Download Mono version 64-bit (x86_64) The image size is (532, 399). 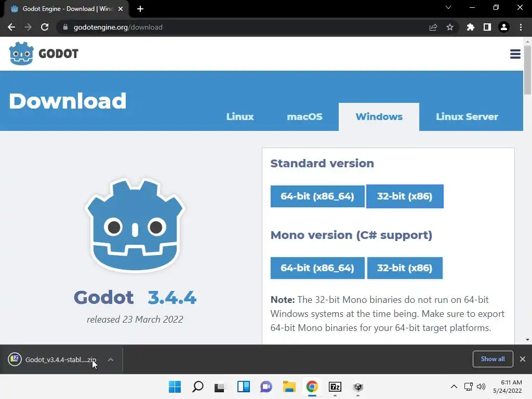click(x=317, y=268)
